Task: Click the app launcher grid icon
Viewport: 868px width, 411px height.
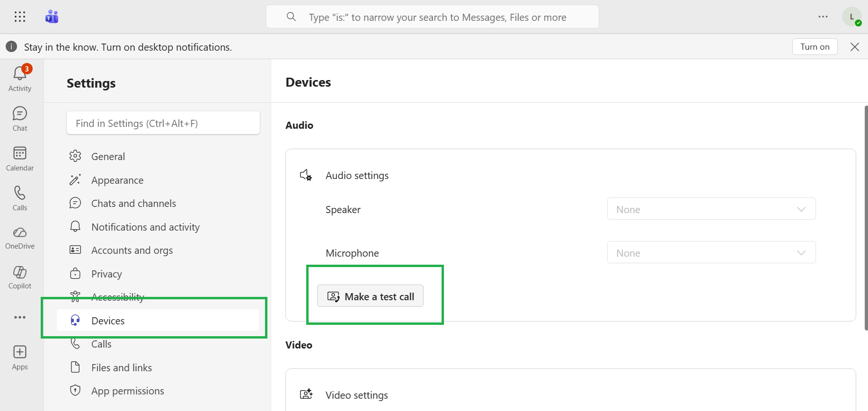Action: pos(20,17)
